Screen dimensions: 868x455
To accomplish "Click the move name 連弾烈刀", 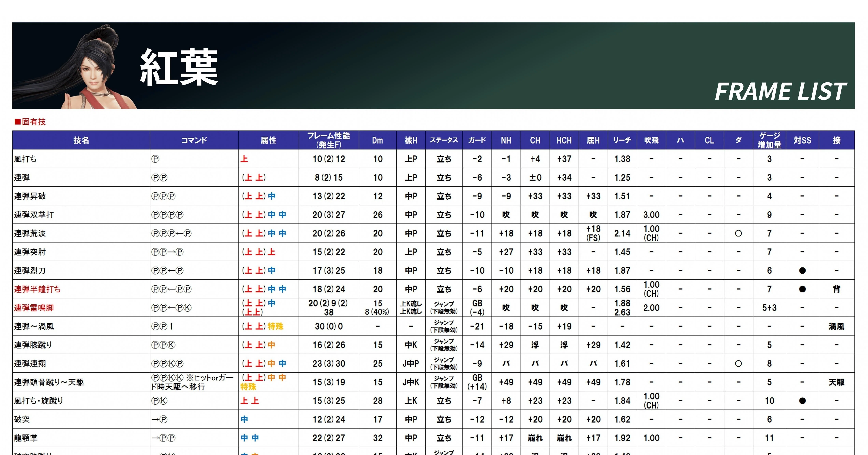I will 30,270.
